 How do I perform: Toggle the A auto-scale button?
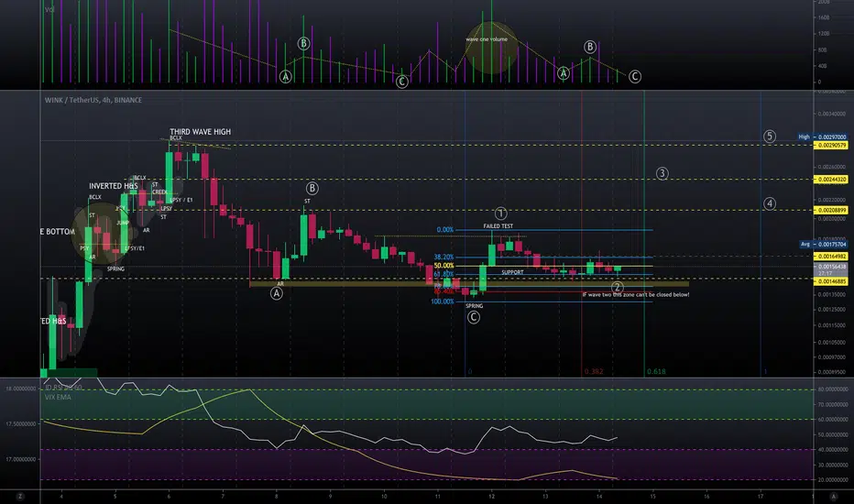coord(833,497)
